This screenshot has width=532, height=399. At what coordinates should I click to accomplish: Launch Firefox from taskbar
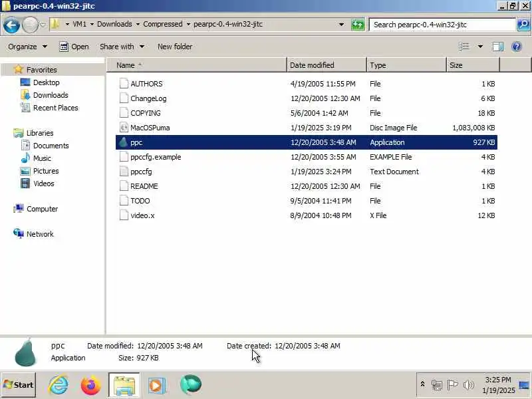coord(90,385)
